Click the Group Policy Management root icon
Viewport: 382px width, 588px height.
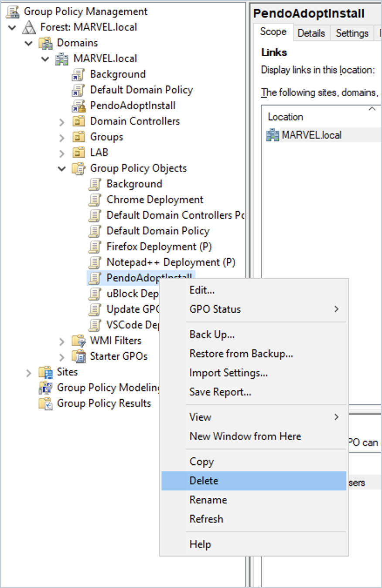pos(13,12)
